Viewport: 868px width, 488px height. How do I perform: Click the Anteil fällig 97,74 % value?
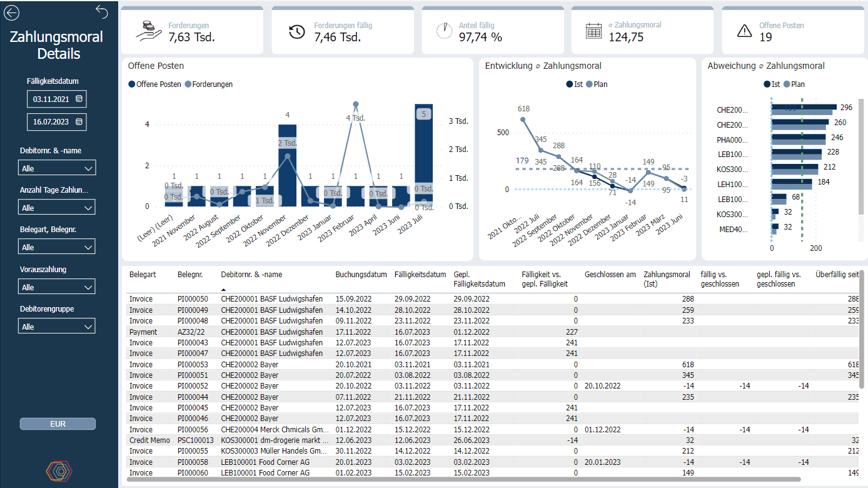(480, 37)
